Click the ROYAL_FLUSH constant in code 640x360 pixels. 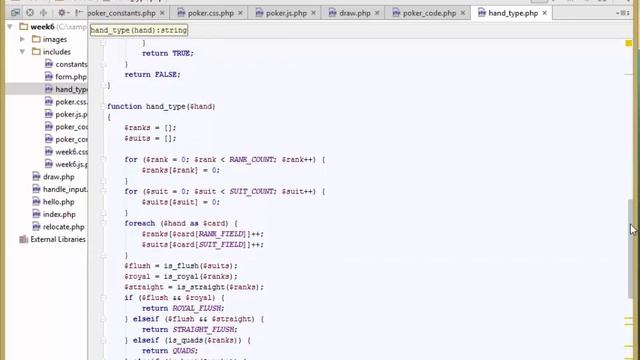[197, 308]
